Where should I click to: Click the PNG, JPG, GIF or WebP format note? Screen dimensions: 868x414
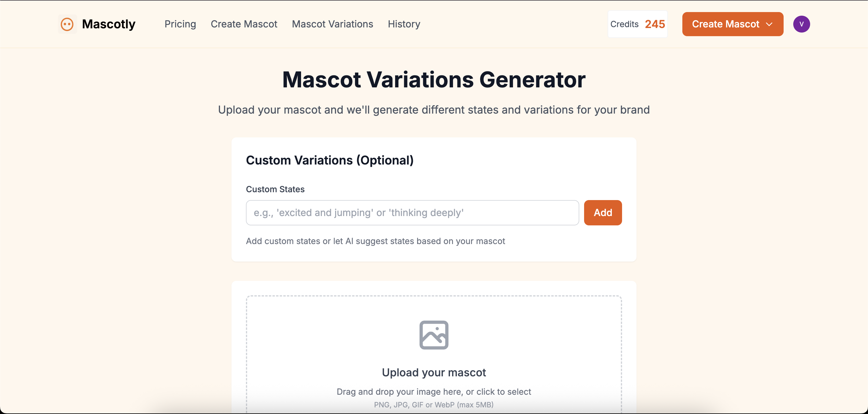434,405
